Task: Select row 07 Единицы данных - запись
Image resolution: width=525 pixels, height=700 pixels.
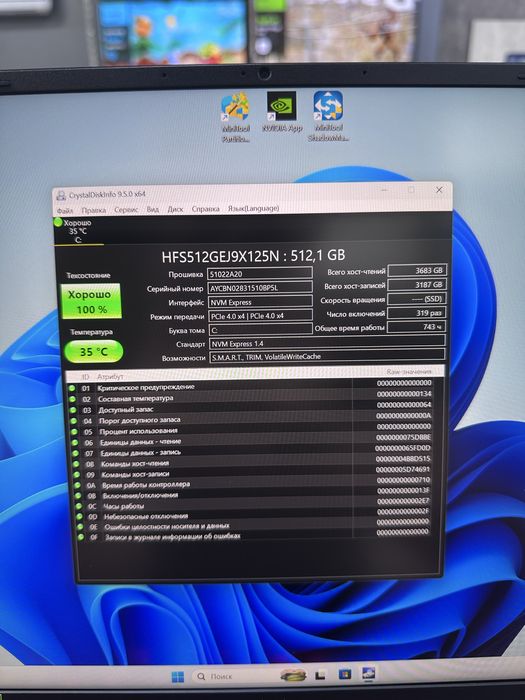Action: click(x=257, y=452)
